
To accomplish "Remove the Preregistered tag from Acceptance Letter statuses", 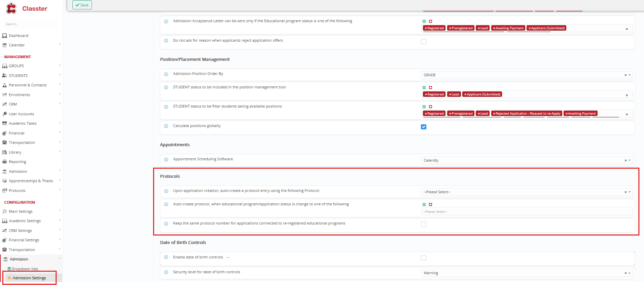I will 450,28.
